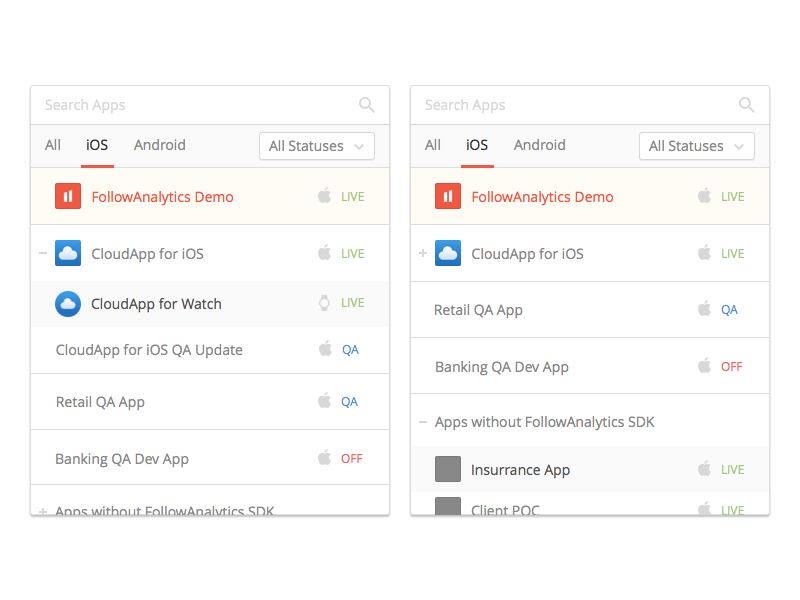Image resolution: width=800 pixels, height=600 pixels.
Task: Click CloudApp for iOS cloud icon, left panel
Action: 68,253
